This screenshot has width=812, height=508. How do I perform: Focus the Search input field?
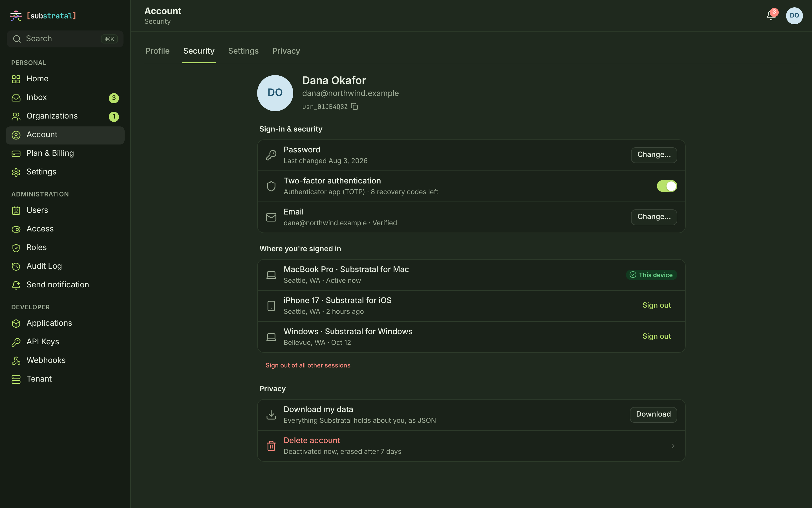[x=65, y=39]
